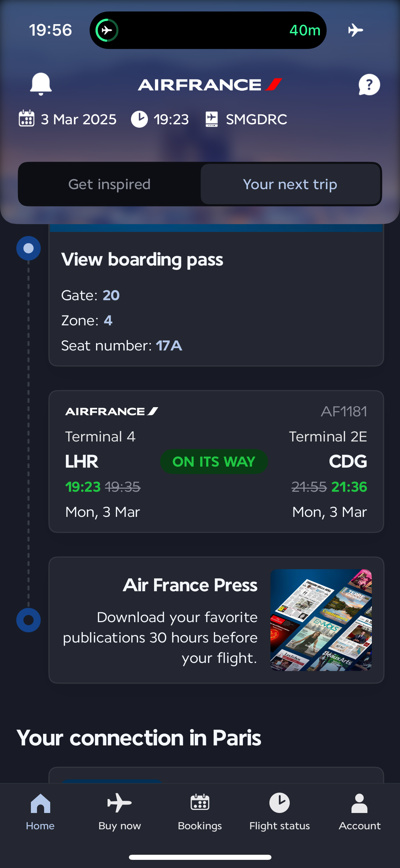This screenshot has width=400, height=868.
Task: Select Your next trip segment
Action: coord(290,184)
